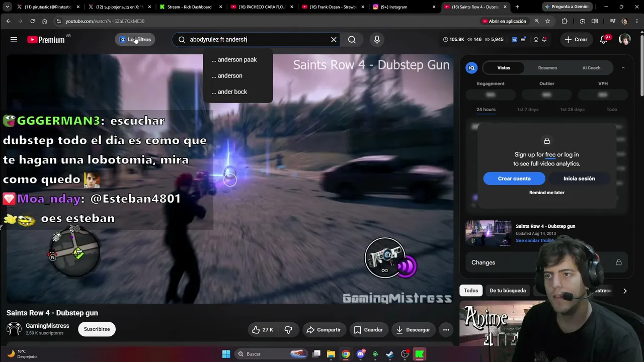Click the vidIQ panel logo icon
The height and width of the screenshot is (362, 644).
point(471,68)
